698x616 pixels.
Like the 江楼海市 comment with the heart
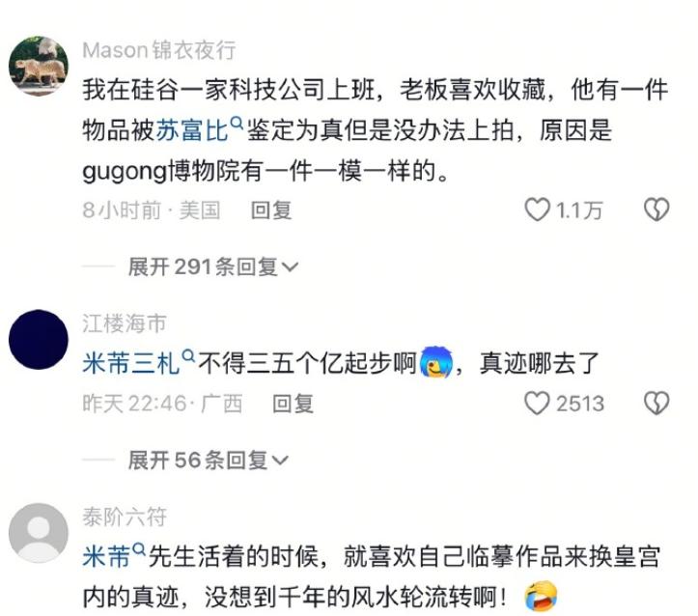[x=537, y=404]
